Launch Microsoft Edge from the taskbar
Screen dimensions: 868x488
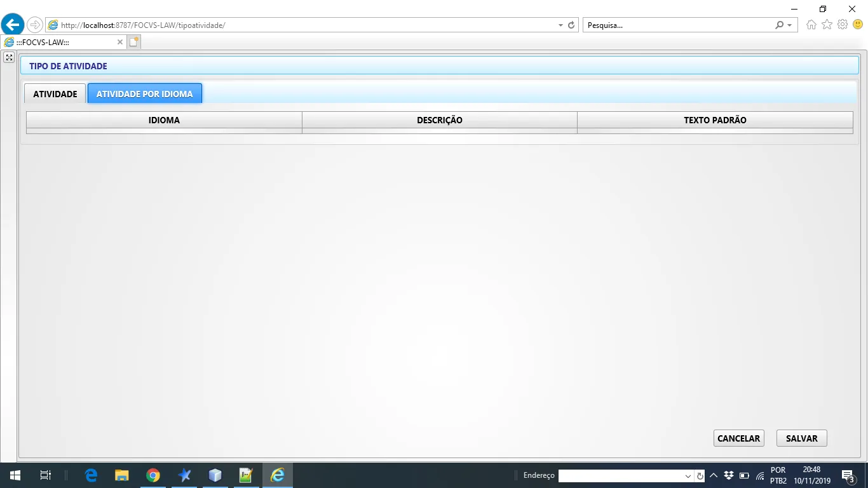click(92, 475)
